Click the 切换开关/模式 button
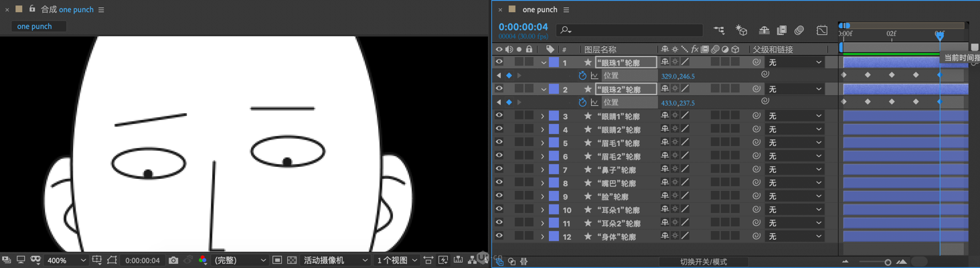Image resolution: width=980 pixels, height=268 pixels. tap(703, 262)
